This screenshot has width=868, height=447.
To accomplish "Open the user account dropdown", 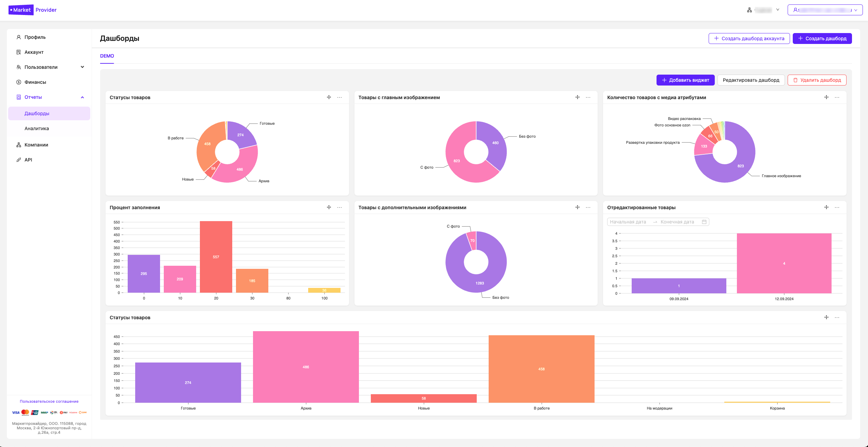I will (825, 10).
